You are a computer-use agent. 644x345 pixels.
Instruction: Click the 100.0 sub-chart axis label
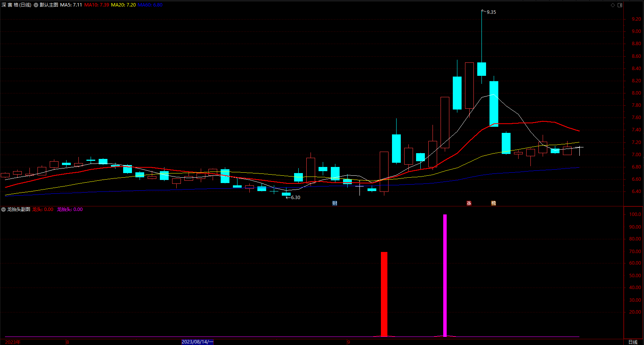[635, 214]
